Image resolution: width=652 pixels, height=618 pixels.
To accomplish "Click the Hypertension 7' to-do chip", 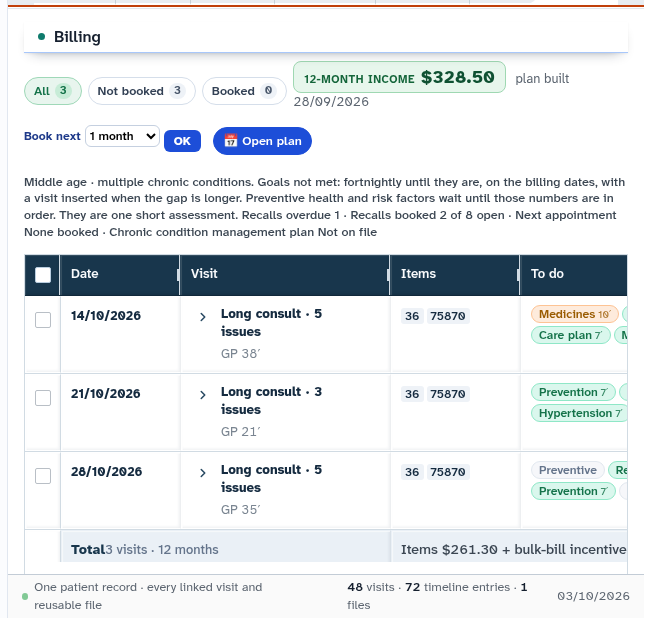I will [579, 413].
